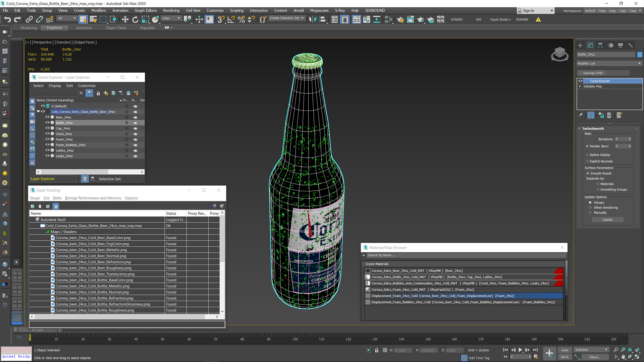Toggle the Angle Snap icon
The width and height of the screenshot is (644, 362).
(x=231, y=19)
